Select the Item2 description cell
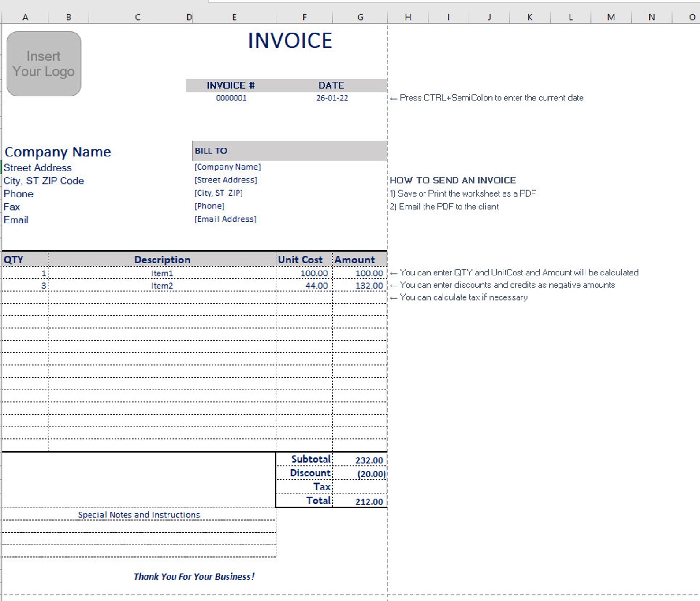 click(x=162, y=286)
